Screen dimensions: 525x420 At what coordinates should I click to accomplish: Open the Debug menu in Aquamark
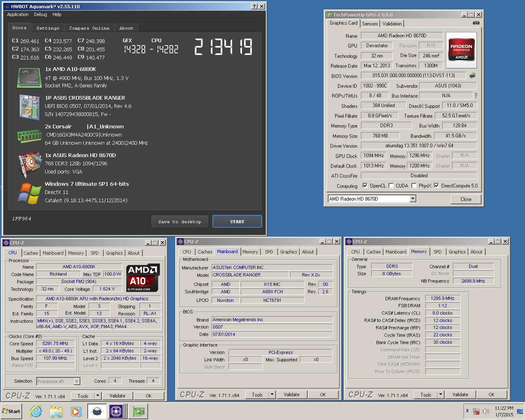coord(40,14)
